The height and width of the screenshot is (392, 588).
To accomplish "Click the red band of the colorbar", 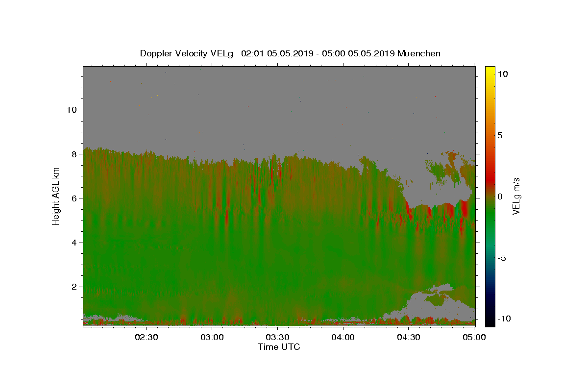I will pos(490,180).
